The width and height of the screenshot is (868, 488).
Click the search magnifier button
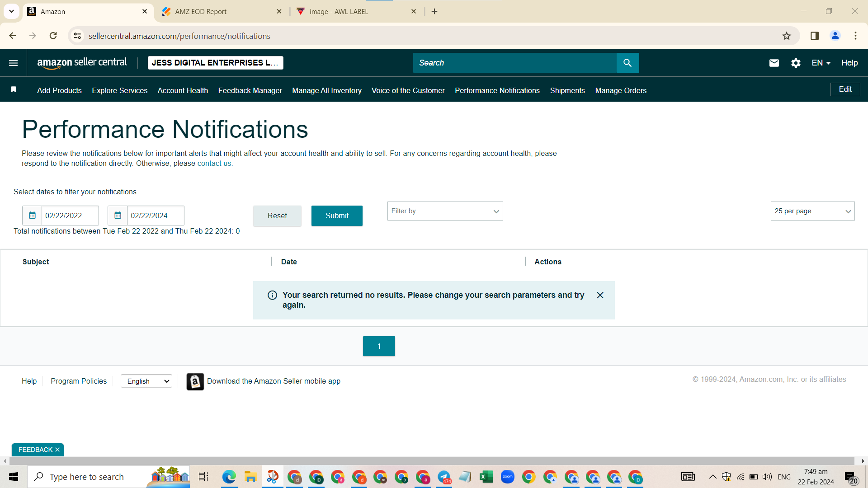[x=627, y=63]
